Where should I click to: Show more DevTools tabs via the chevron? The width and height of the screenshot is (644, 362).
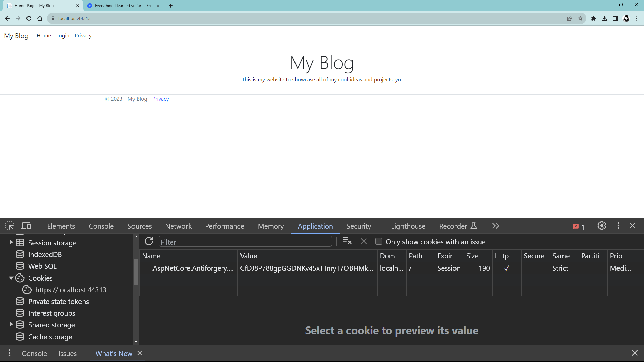click(496, 226)
